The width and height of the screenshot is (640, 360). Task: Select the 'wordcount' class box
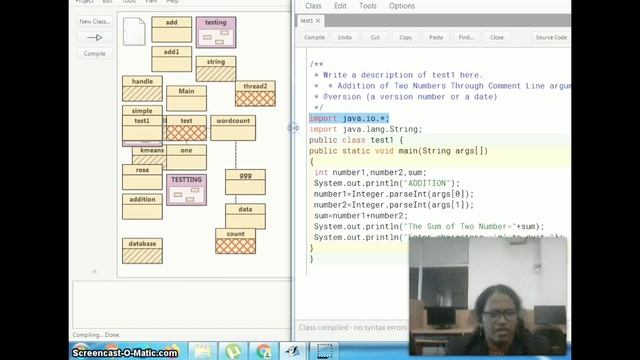[233, 128]
